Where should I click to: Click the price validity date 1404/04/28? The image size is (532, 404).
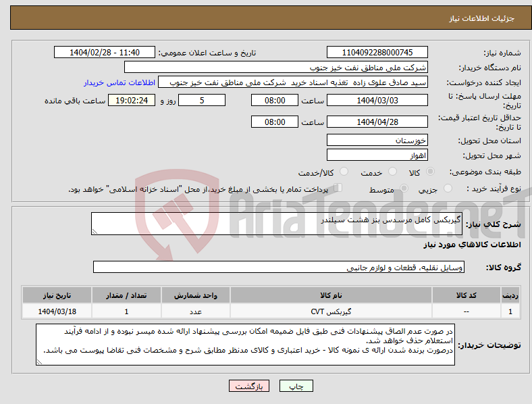tap(377, 122)
